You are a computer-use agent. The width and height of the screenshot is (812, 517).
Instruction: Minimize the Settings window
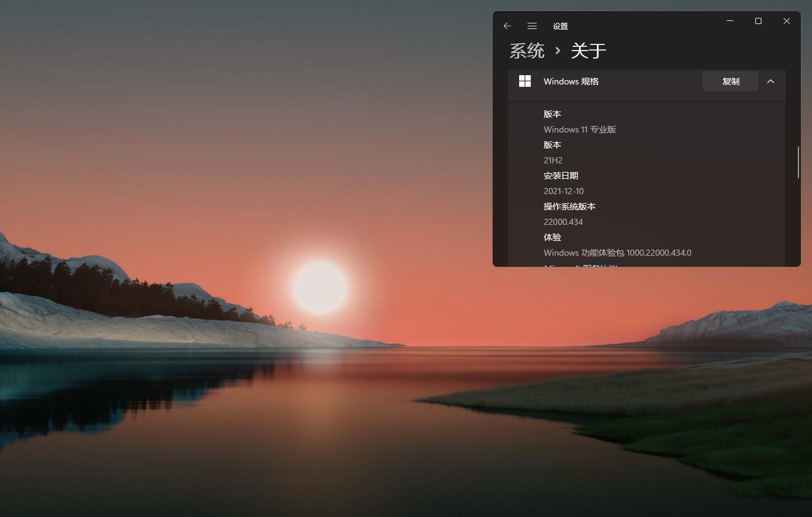730,21
